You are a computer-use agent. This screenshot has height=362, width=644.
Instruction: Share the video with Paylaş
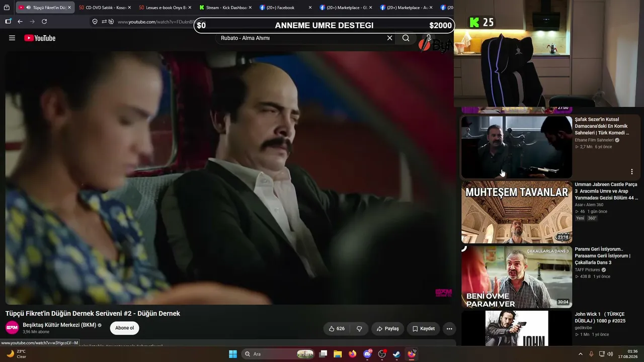[387, 329]
